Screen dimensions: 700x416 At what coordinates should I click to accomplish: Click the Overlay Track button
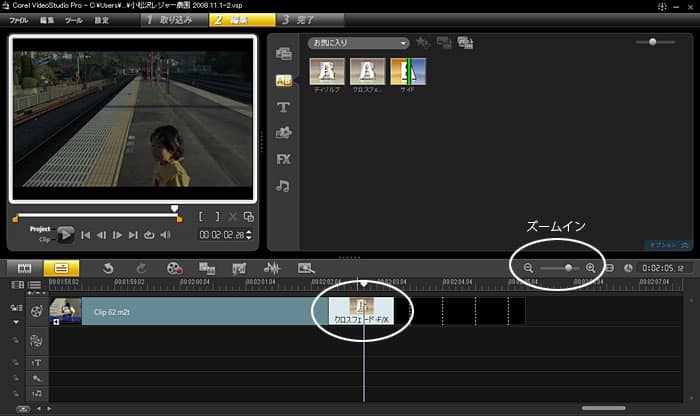[x=36, y=341]
